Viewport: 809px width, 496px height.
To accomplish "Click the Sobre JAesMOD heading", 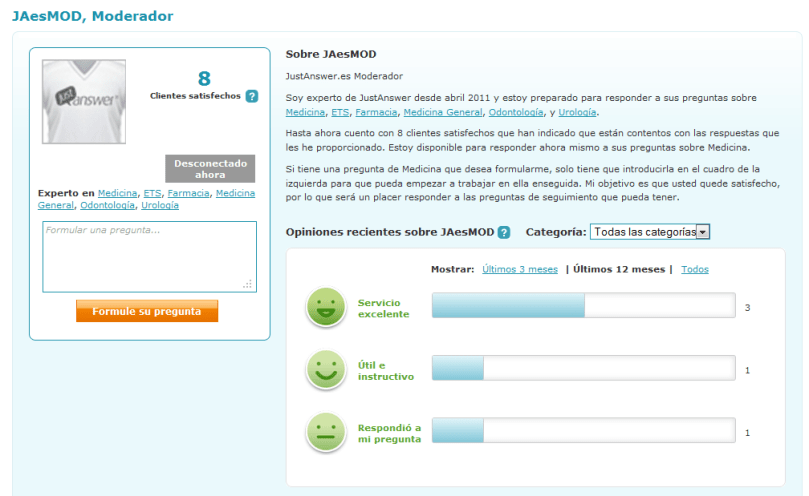I will coord(331,54).
